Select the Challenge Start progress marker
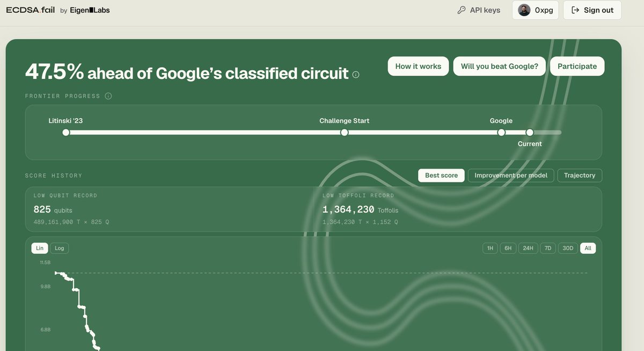Image resolution: width=644 pixels, height=351 pixels. pyautogui.click(x=345, y=133)
